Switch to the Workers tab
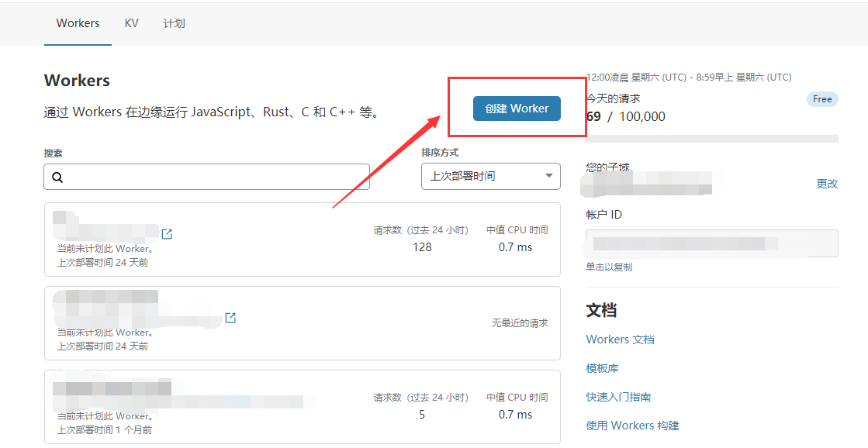The width and height of the screenshot is (868, 448). [78, 23]
